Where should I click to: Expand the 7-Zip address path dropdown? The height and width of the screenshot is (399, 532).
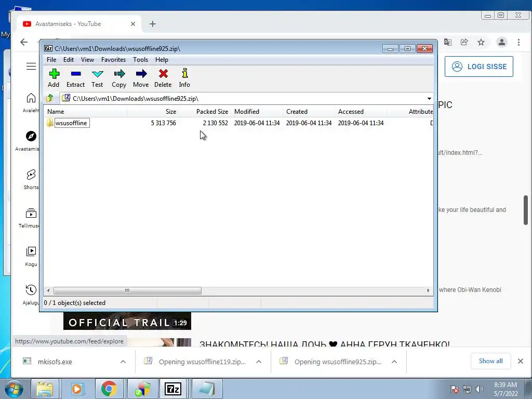(429, 98)
